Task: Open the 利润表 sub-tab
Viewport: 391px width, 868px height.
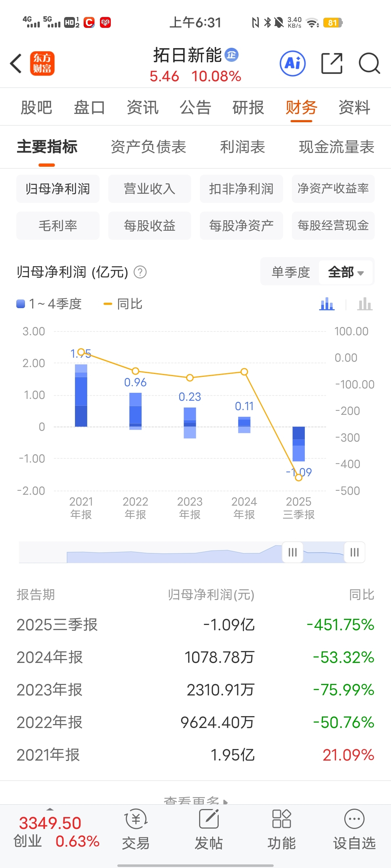Action: coord(243,147)
